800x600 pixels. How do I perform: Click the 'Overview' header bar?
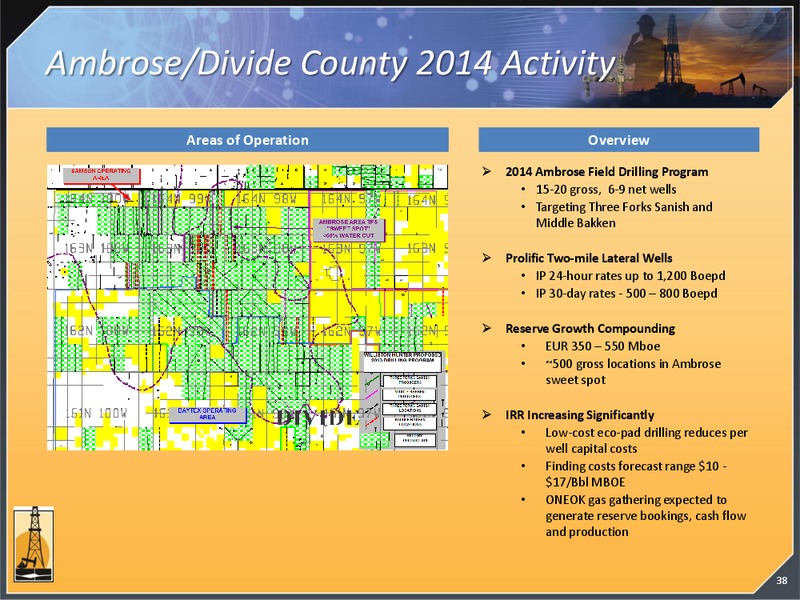618,140
